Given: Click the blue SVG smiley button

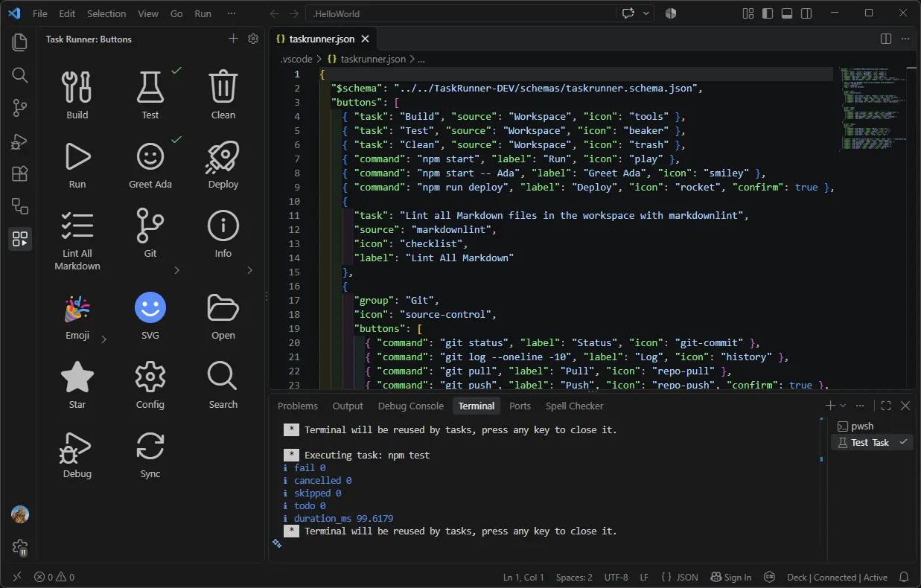Looking at the screenshot, I should (x=150, y=316).
